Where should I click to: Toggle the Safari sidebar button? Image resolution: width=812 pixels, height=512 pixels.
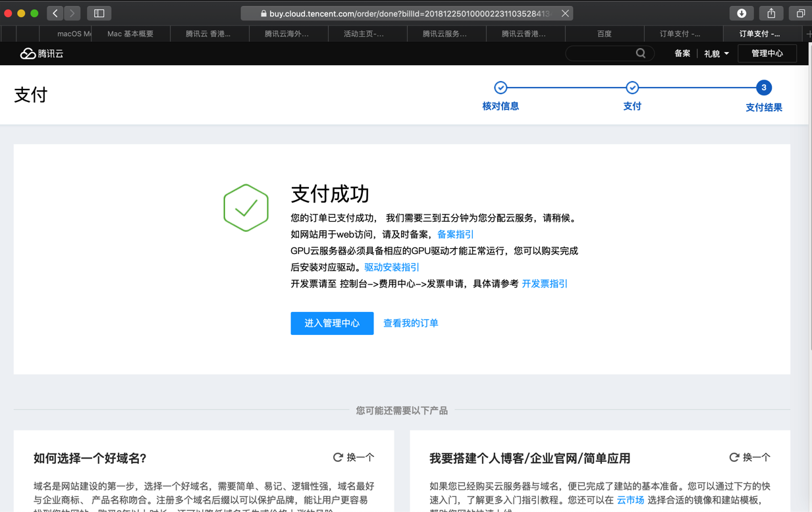click(x=99, y=13)
